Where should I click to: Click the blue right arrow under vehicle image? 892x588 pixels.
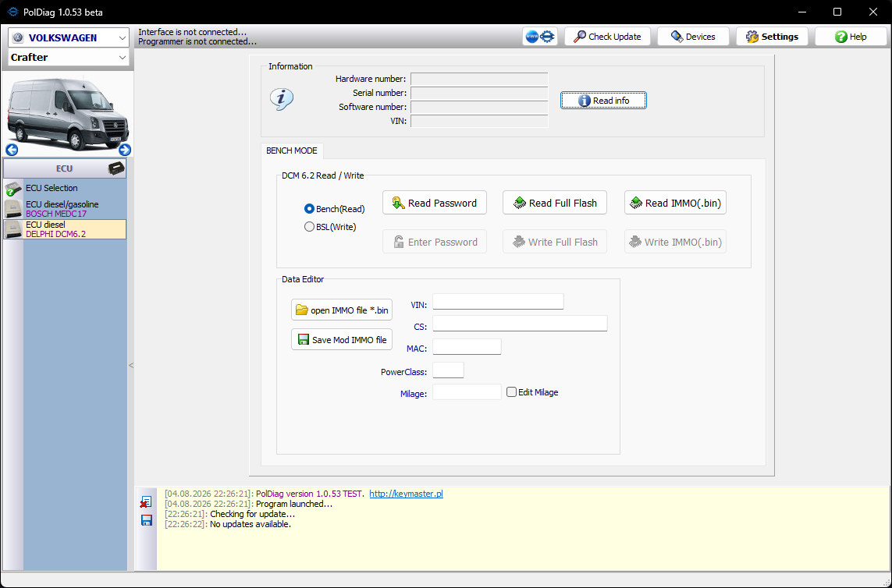[125, 150]
